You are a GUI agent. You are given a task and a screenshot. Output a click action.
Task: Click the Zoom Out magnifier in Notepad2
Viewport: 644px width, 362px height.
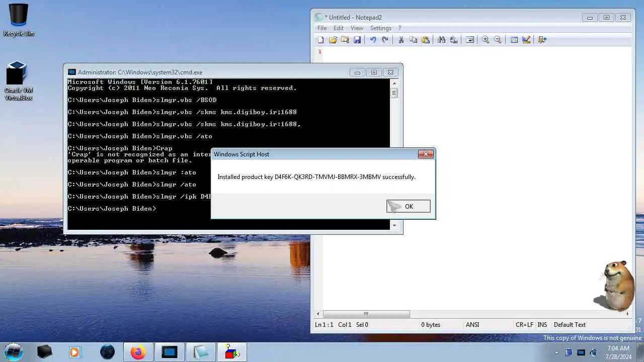(498, 40)
